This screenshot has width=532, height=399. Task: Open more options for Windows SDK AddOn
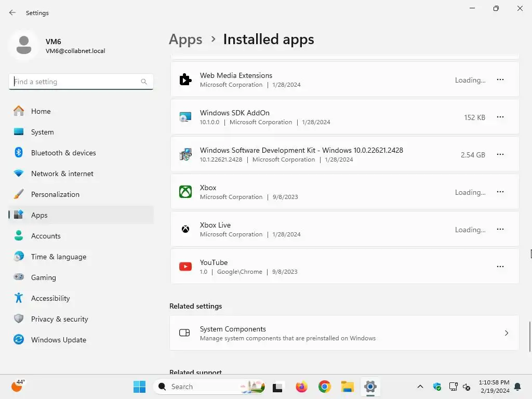pyautogui.click(x=500, y=117)
